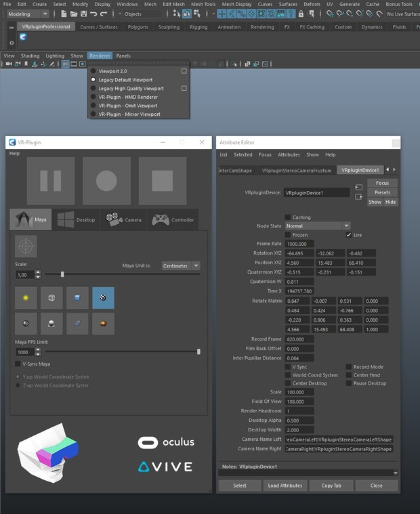Viewport: 420px width, 514px height.
Task: Click the Redo arrow icon
Action: (104, 14)
